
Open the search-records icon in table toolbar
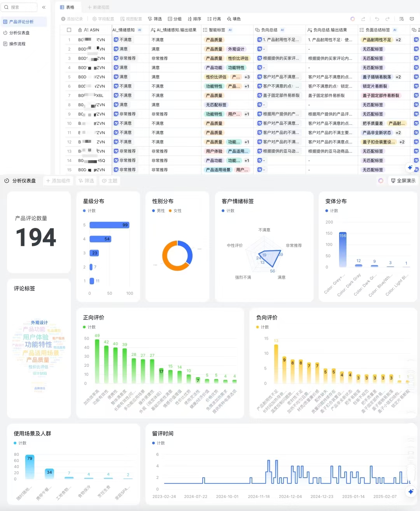point(401,19)
